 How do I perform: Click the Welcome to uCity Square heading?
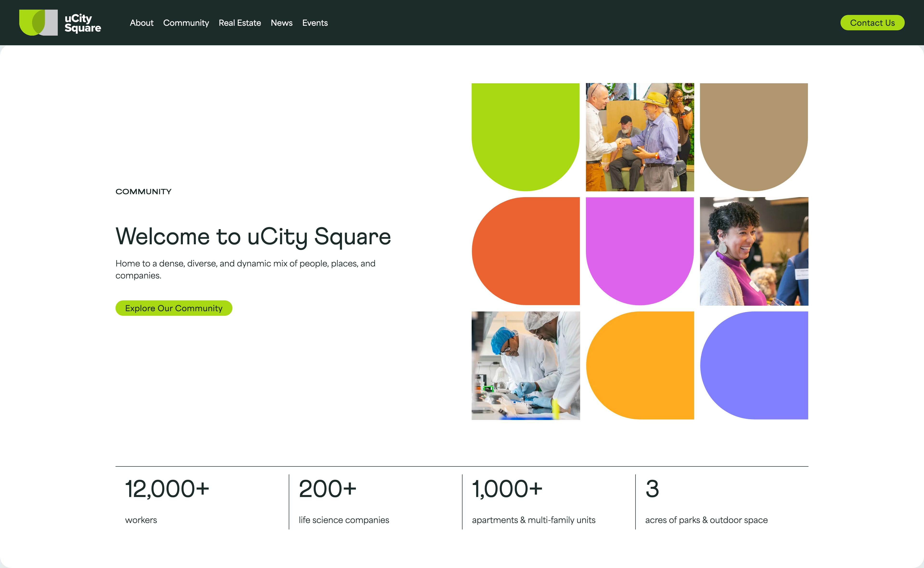point(253,237)
